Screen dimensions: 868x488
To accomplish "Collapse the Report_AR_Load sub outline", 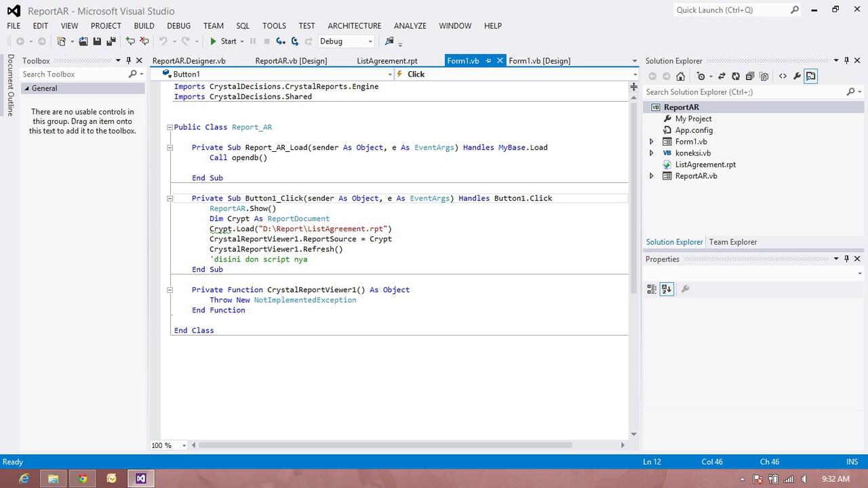I will click(170, 148).
